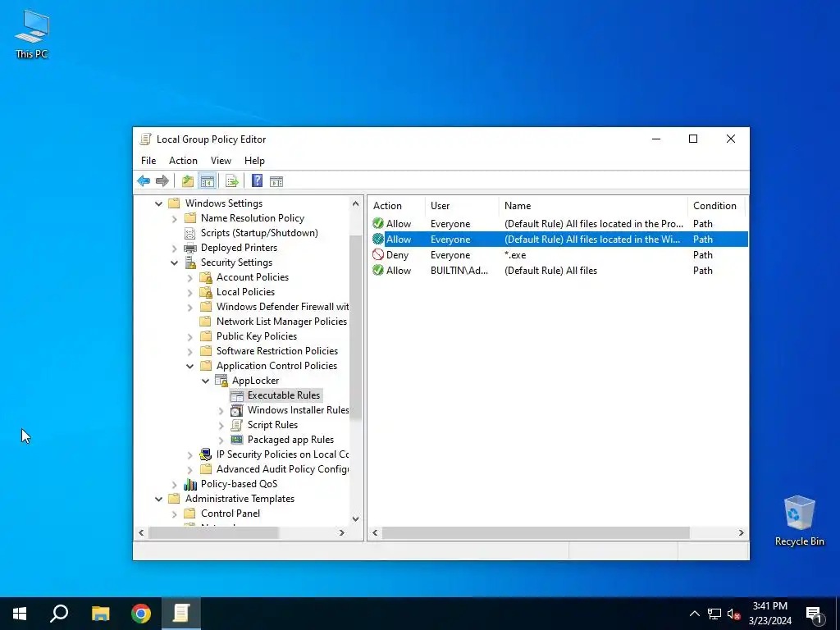Click the tree pane vertical scrollbar
This screenshot has height=630, width=840.
point(356,326)
